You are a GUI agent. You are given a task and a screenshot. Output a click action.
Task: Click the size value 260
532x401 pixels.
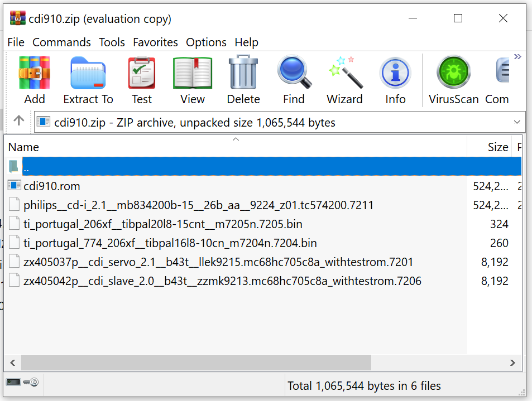(x=499, y=243)
